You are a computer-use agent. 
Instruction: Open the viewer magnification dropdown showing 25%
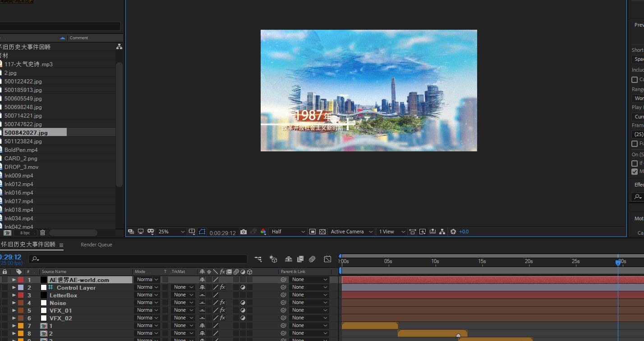pyautogui.click(x=171, y=232)
